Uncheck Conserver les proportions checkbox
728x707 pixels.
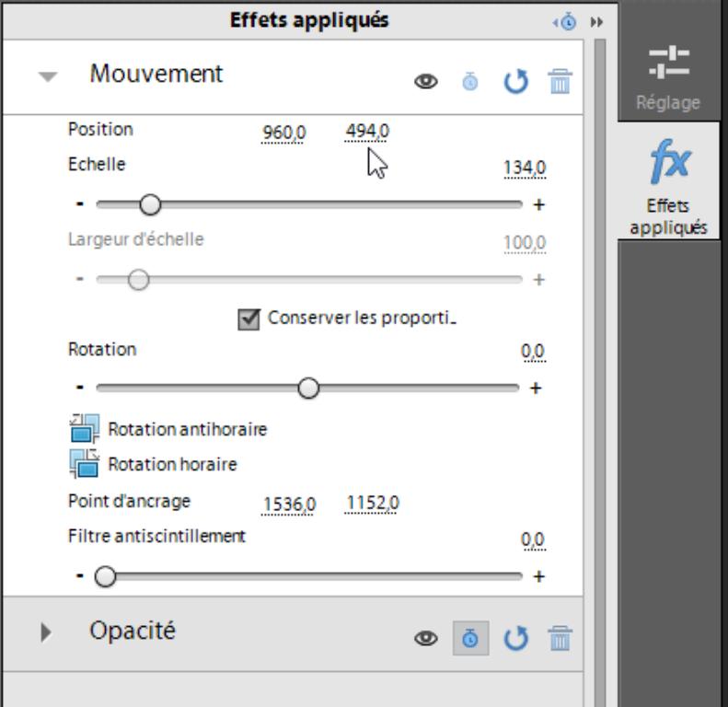pyautogui.click(x=248, y=319)
